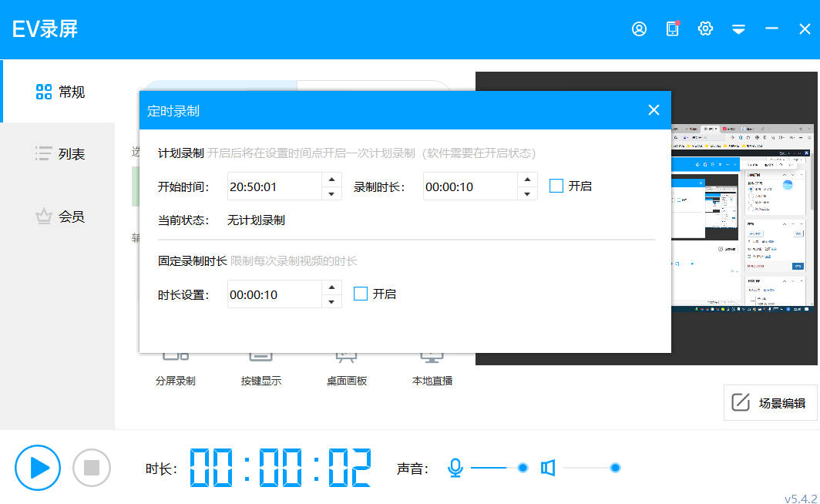Image resolution: width=820 pixels, height=504 pixels.
Task: Open the mobile phone icon in title bar
Action: 672,29
